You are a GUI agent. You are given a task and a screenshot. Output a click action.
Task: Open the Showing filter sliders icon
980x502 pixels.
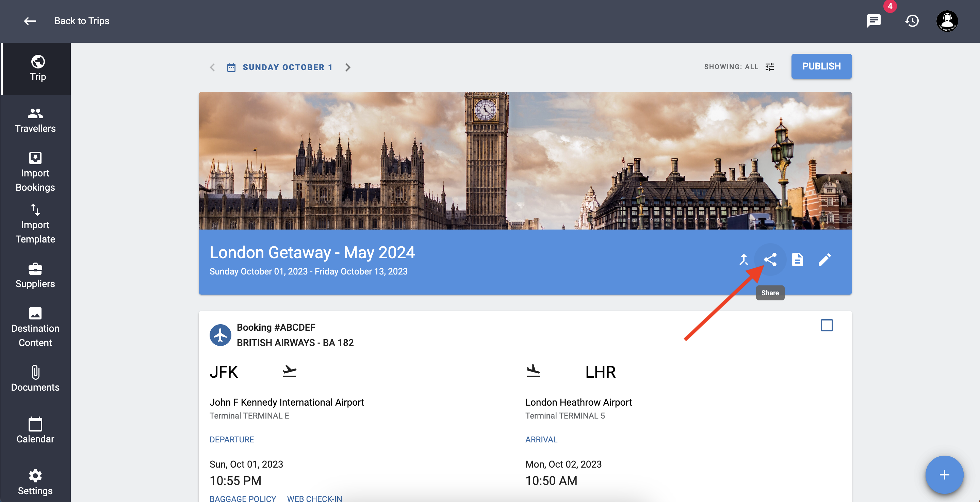(770, 67)
